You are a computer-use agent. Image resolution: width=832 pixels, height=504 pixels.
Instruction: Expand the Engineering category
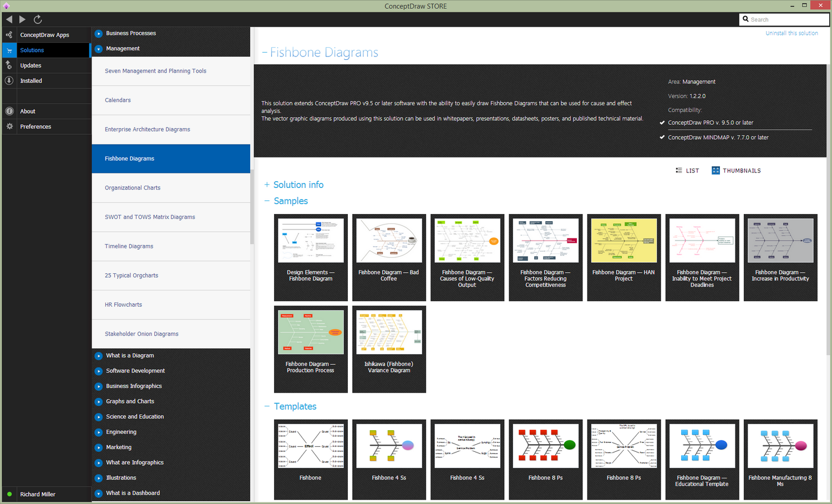click(x=99, y=432)
